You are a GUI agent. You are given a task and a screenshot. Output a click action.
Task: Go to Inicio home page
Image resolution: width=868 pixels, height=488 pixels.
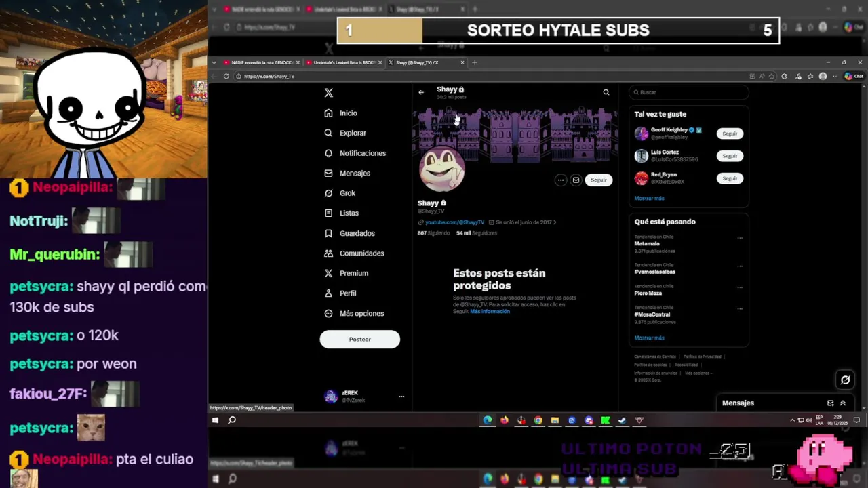coord(341,113)
